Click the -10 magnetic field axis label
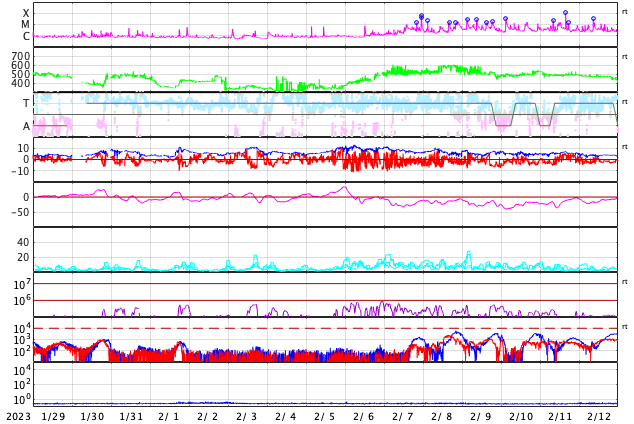This screenshot has width=634, height=424. click(20, 171)
